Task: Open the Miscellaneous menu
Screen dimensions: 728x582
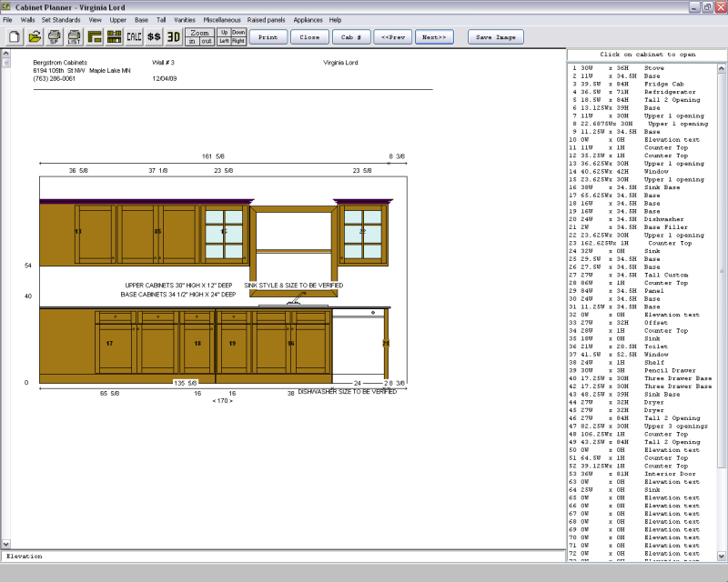Action: tap(222, 20)
